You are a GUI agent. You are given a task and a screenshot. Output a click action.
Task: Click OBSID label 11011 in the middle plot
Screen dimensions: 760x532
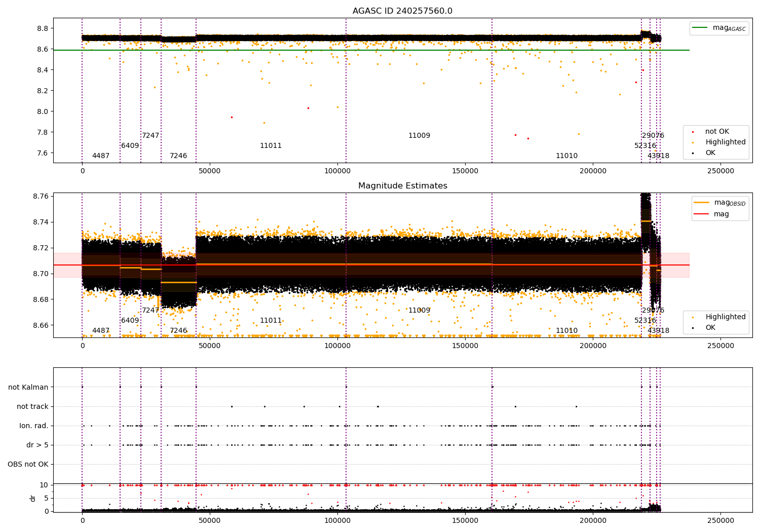[x=271, y=320]
